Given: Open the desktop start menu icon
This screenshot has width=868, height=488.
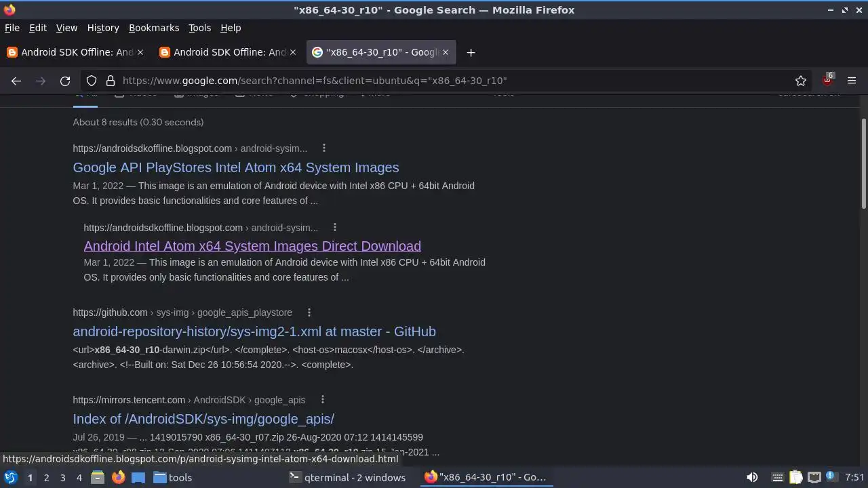Looking at the screenshot, I should click(10, 478).
